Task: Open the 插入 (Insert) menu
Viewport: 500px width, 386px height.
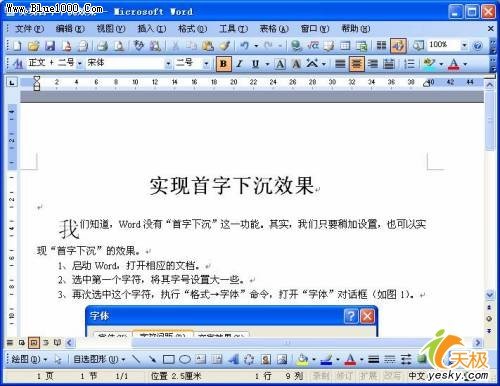Action: tap(152, 29)
